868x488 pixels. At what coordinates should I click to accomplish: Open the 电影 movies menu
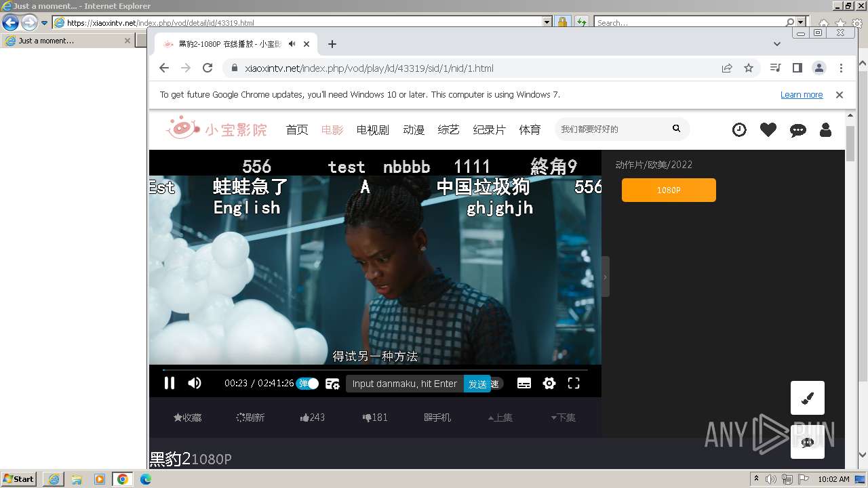[x=332, y=129]
